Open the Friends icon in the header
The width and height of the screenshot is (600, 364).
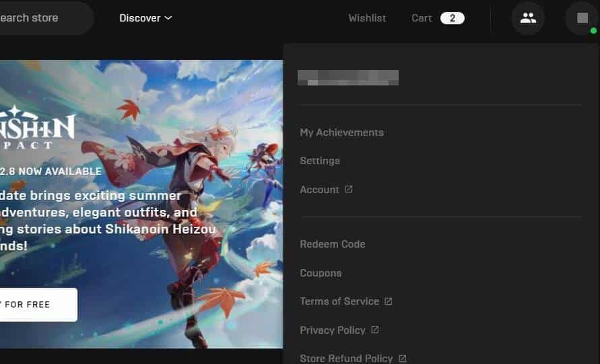point(528,18)
